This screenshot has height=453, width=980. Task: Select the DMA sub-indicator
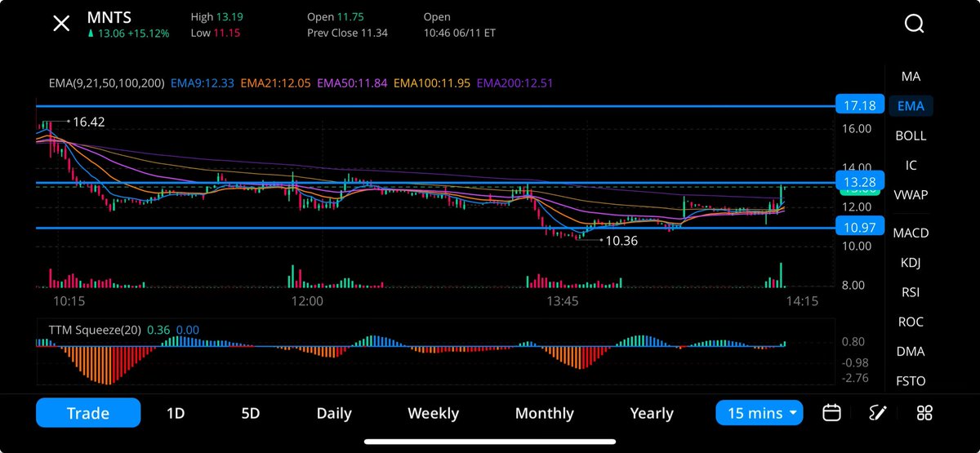[911, 351]
